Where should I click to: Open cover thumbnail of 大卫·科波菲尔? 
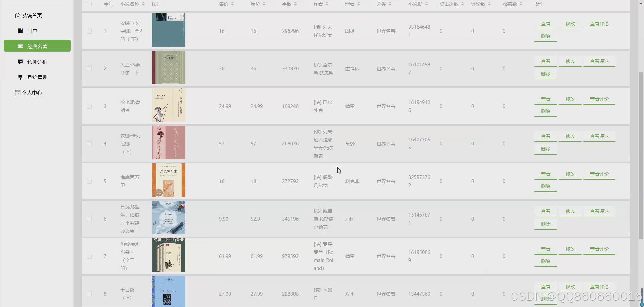(x=169, y=67)
